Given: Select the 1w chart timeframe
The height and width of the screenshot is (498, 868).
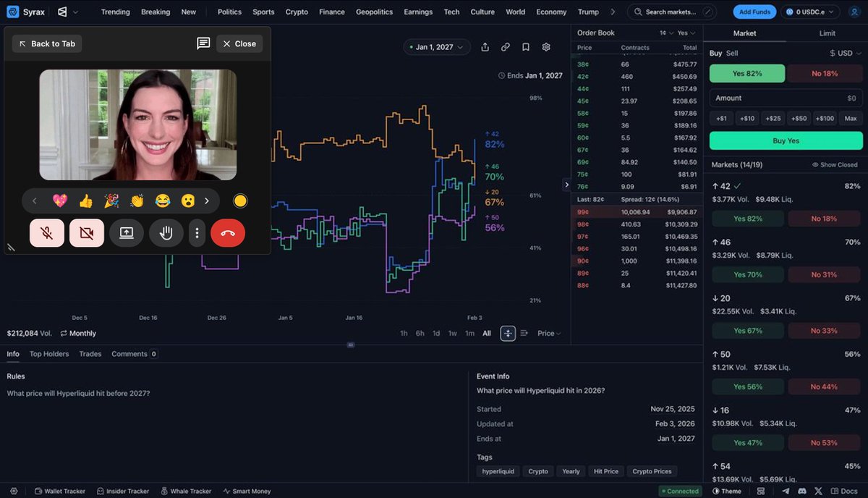Looking at the screenshot, I should click(453, 333).
